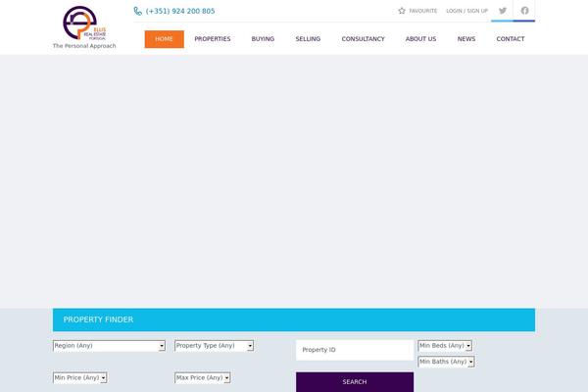Viewport: 588px width, 392px height.
Task: Open the Selling menu item
Action: [x=308, y=39]
